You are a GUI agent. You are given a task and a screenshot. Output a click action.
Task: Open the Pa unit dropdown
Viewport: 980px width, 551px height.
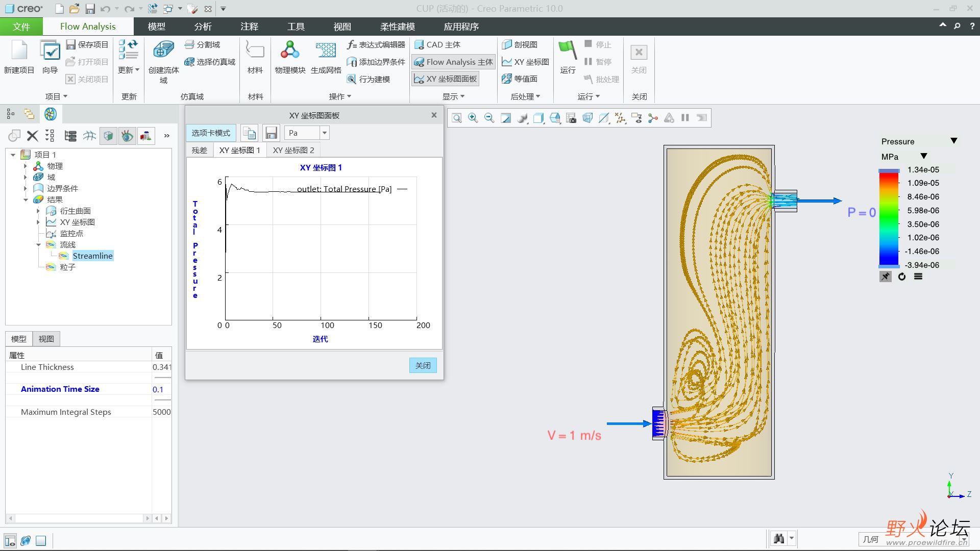click(x=324, y=133)
